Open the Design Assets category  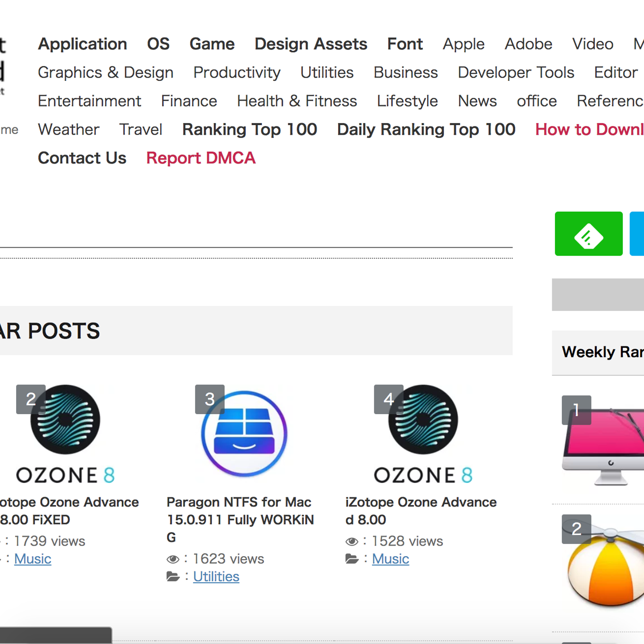click(x=311, y=44)
